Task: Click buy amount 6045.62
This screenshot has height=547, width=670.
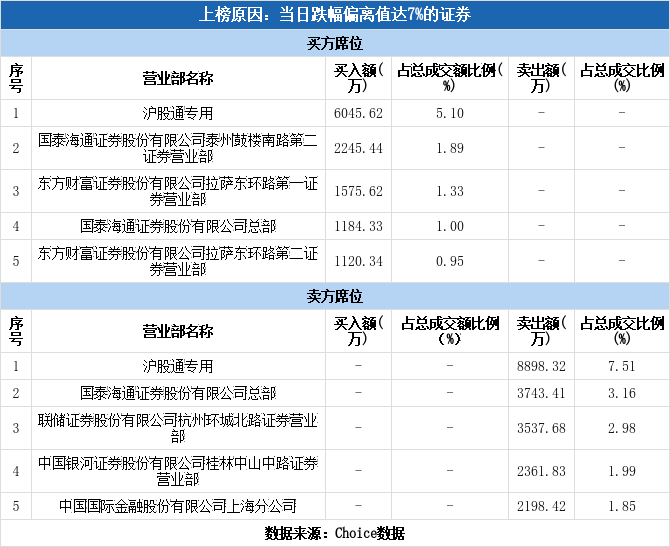Action: coord(358,113)
